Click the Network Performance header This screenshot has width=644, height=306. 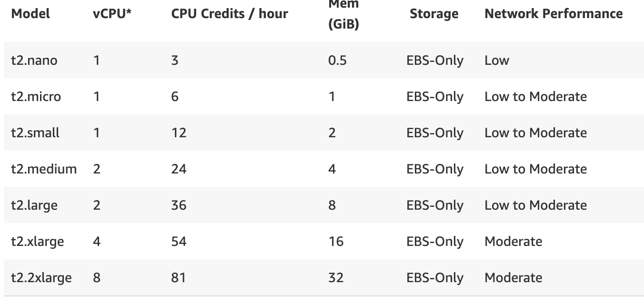click(x=553, y=14)
